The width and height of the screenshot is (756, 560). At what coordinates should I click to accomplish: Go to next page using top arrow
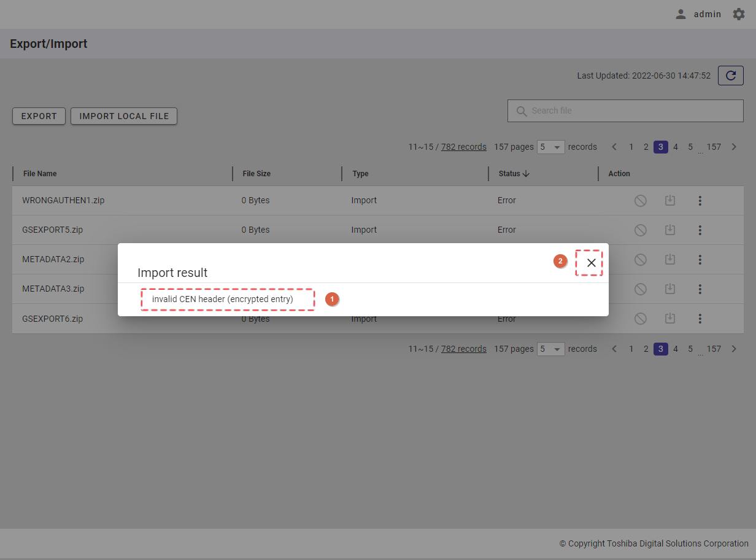point(734,147)
